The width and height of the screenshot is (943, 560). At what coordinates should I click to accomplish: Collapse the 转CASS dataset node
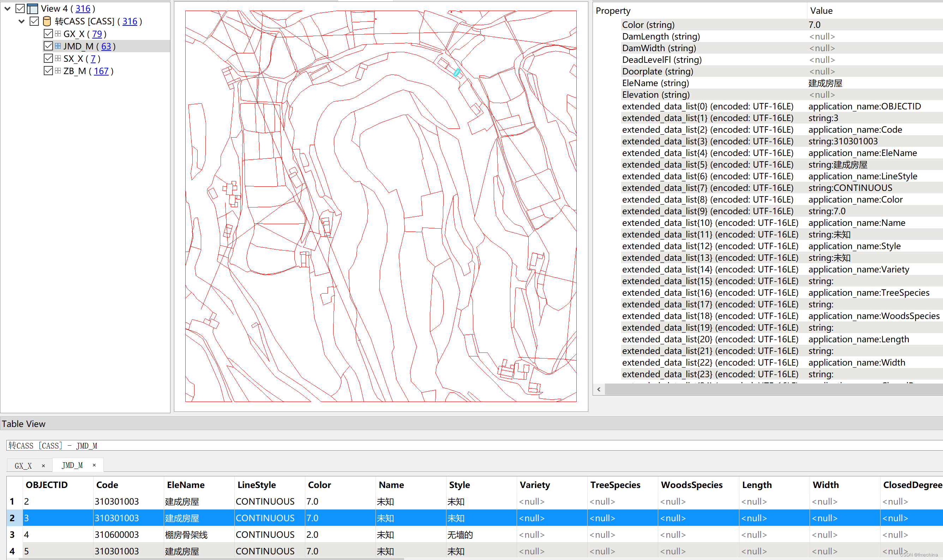(22, 21)
